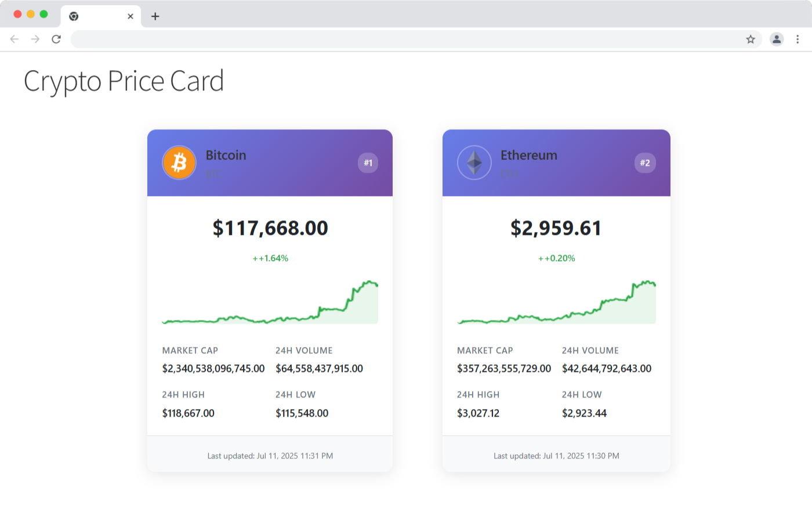Go forward to next page

coord(35,39)
